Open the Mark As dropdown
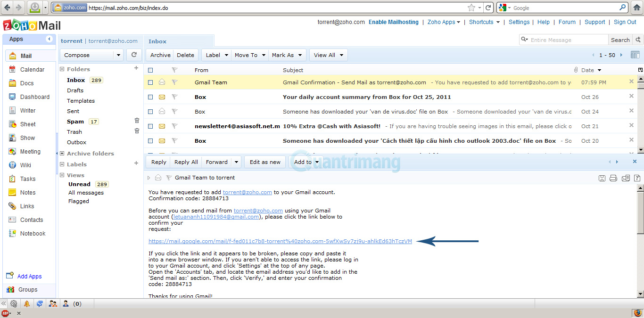The image size is (644, 318). pyautogui.click(x=287, y=55)
